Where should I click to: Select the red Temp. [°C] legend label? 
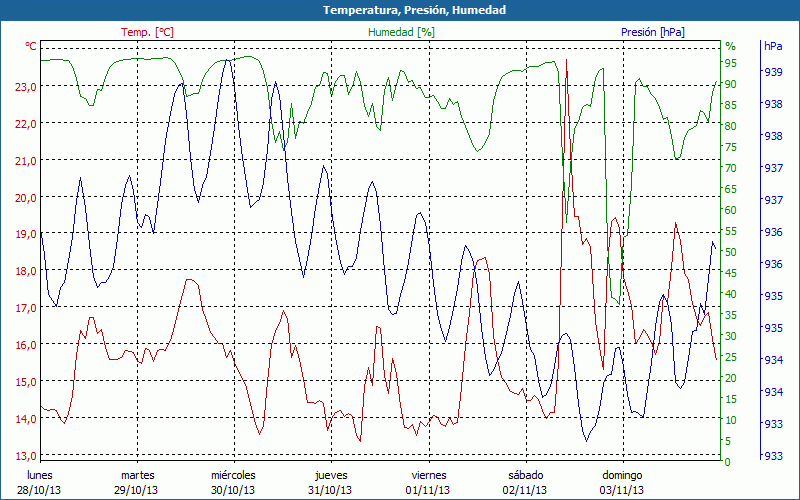click(147, 32)
